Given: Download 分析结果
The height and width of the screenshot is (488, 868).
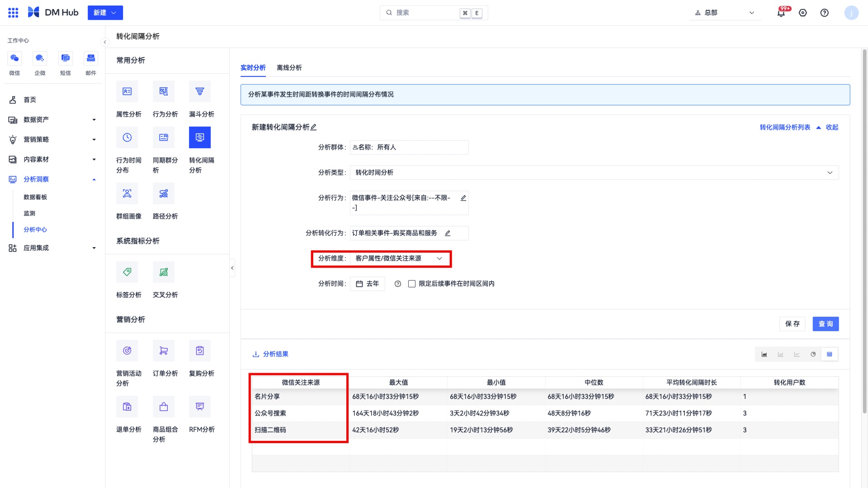Looking at the screenshot, I should coord(270,354).
